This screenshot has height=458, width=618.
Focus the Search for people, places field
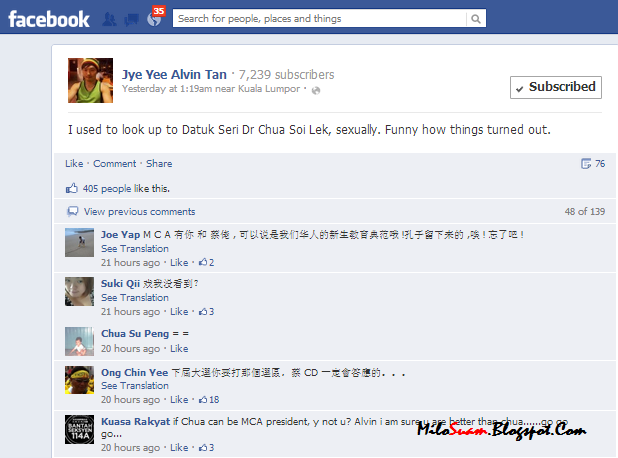319,19
